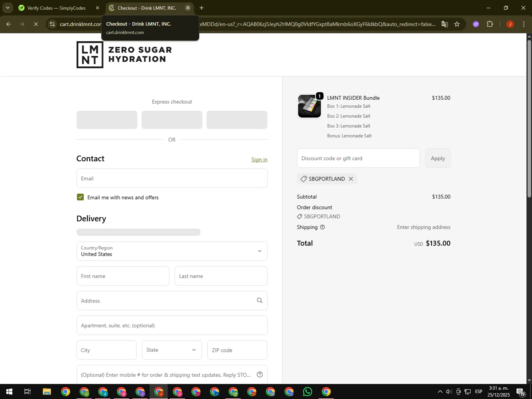Click first express checkout placeholder button
532x399 pixels.
coord(107,120)
